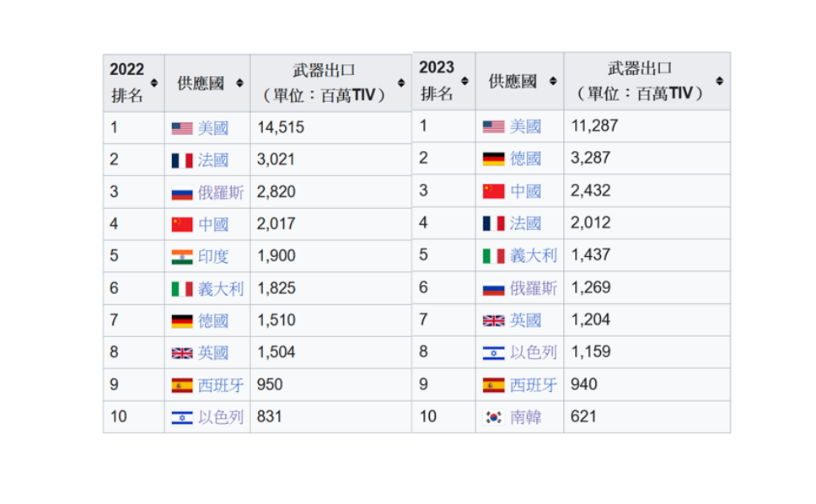816x504 pixels.
Task: Click the China flag in the 2023 table
Action: pyautogui.click(x=493, y=191)
